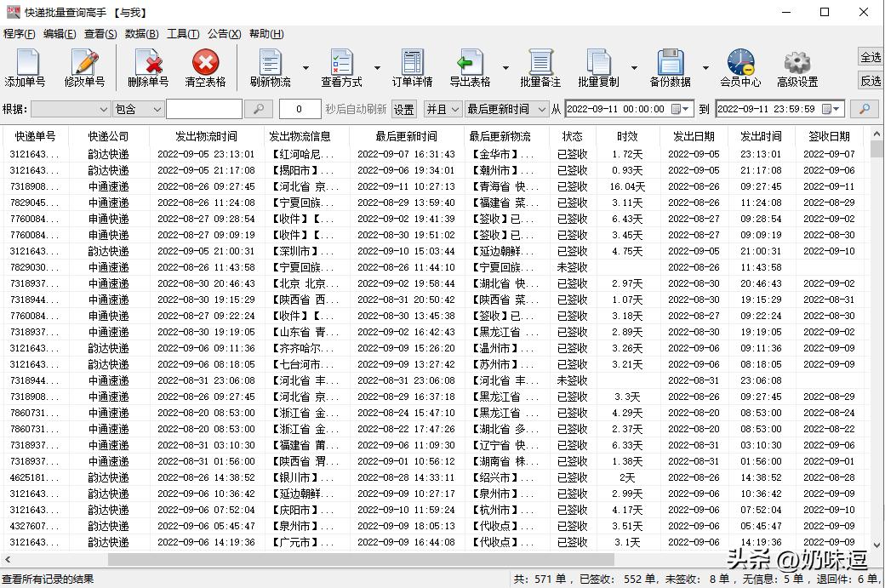Click the 添加单号 (Add Number) icon
This screenshot has height=588, width=885.
pyautogui.click(x=26, y=67)
